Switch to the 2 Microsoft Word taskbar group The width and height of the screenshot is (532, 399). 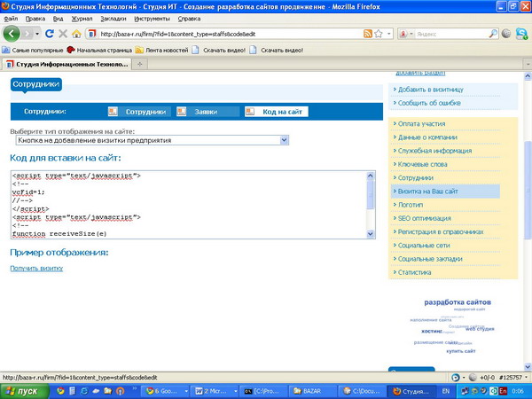pyautogui.click(x=215, y=391)
